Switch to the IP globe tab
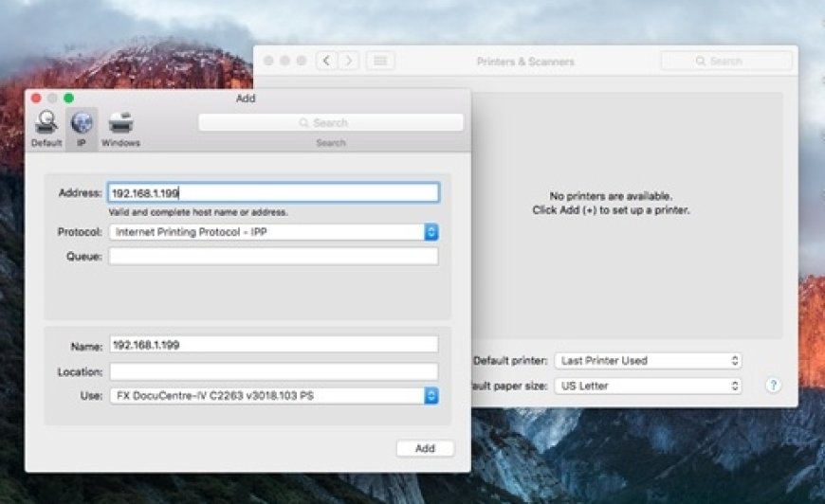The width and height of the screenshot is (825, 504). click(x=82, y=129)
